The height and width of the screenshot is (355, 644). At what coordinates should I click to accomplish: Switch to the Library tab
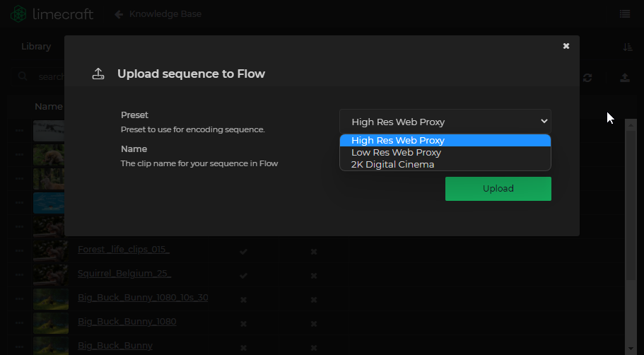pos(36,47)
